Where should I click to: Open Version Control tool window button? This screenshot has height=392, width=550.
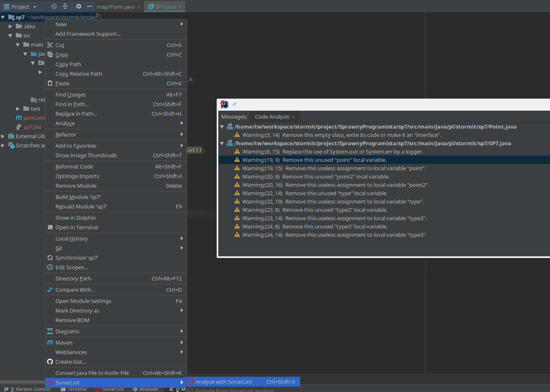(27, 389)
